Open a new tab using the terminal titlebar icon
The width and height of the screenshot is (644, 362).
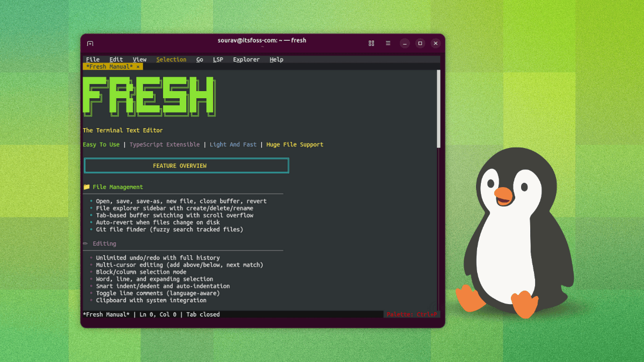90,43
